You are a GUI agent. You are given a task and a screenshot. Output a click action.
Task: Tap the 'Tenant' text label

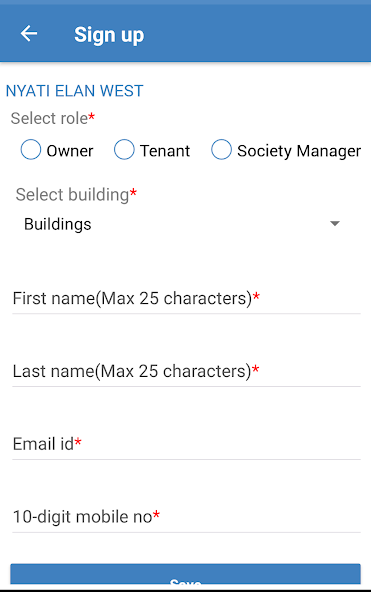click(x=165, y=151)
